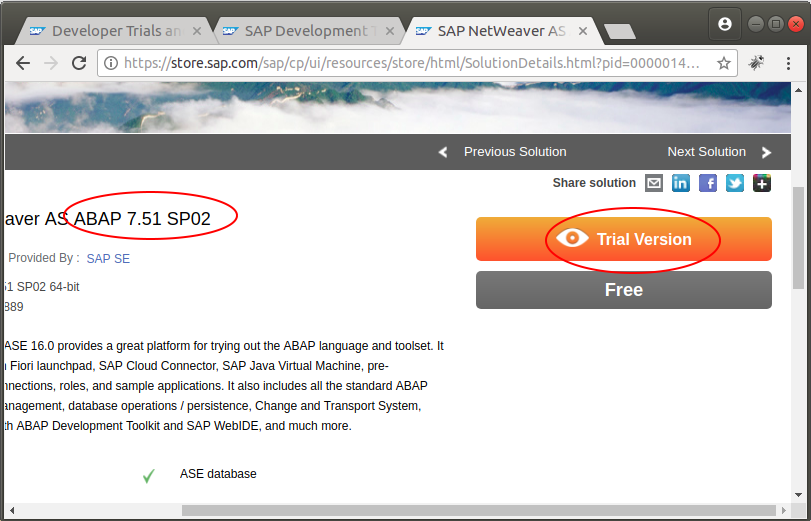The width and height of the screenshot is (811, 521).
Task: Click the cloud landscape banner image
Action: (397, 107)
